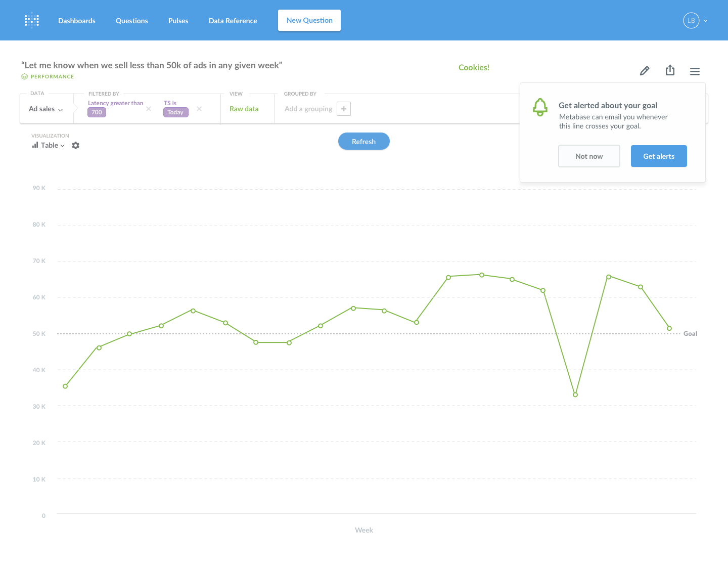Click the 700 filter value pill
728x568 pixels.
coord(97,112)
